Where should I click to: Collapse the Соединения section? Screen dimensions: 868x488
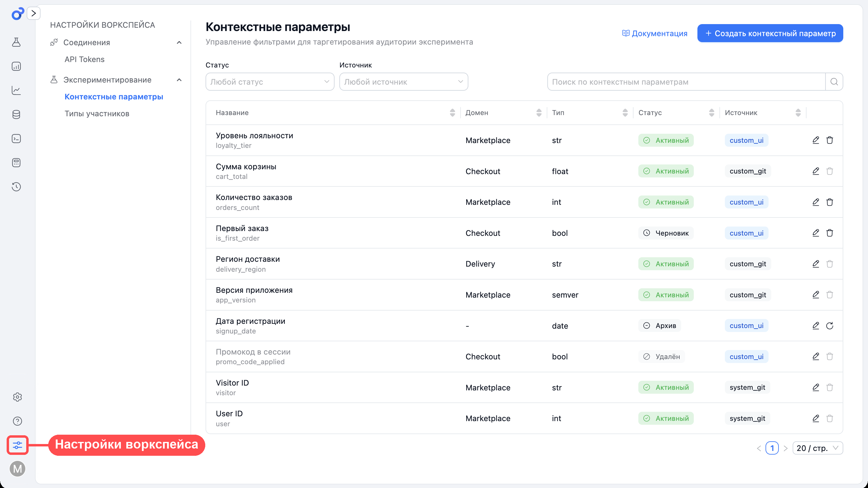click(x=179, y=42)
